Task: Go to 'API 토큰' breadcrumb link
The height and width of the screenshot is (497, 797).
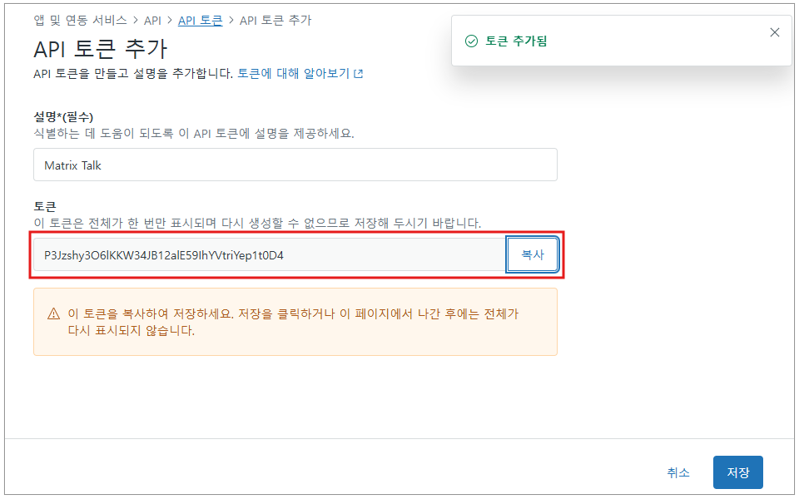Action: (200, 20)
